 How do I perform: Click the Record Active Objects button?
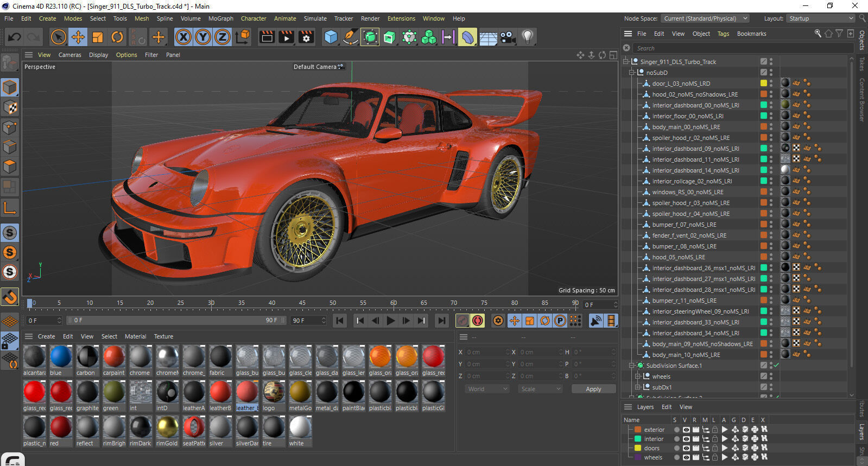462,321
